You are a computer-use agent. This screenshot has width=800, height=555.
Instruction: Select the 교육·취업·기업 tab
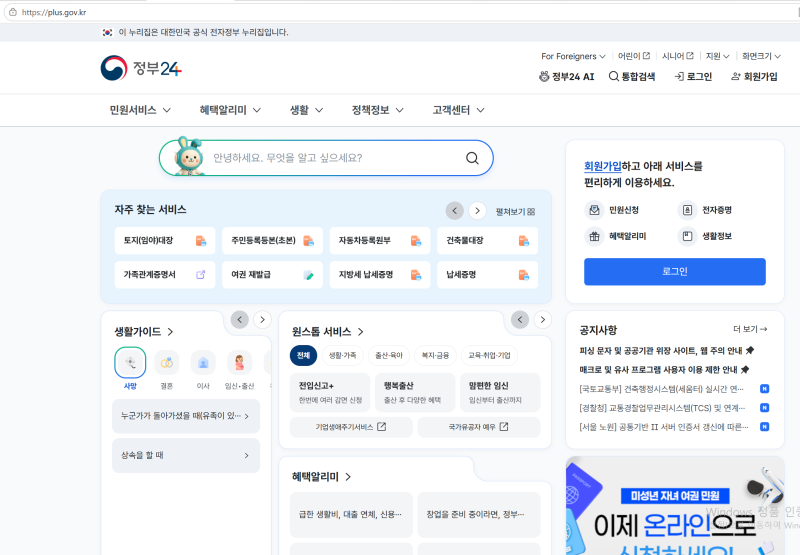pyautogui.click(x=489, y=356)
